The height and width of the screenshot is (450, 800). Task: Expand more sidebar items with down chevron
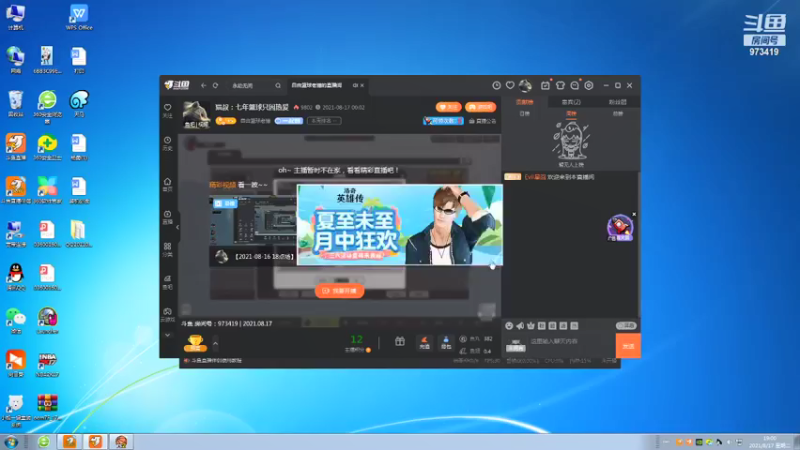point(167,335)
